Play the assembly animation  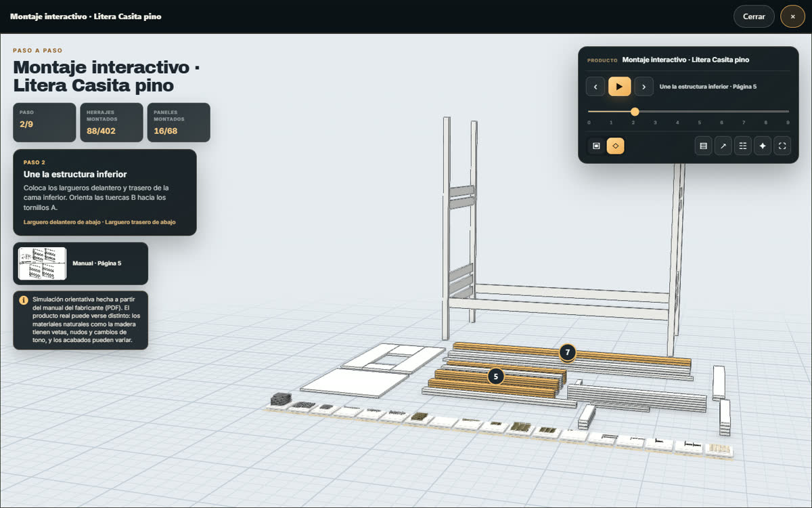pos(619,87)
